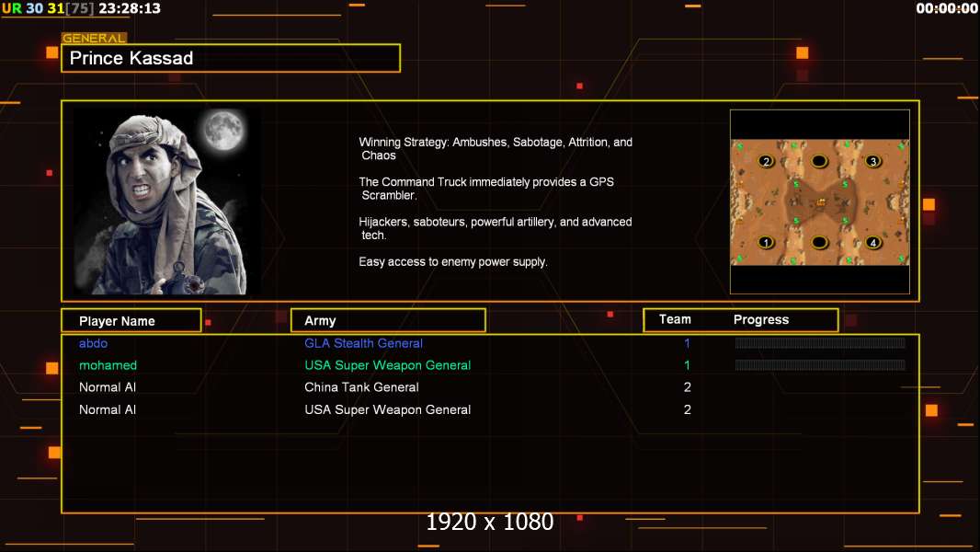Screen dimensions: 980x552
Task: Click the Player Name column header
Action: pyautogui.click(x=131, y=321)
